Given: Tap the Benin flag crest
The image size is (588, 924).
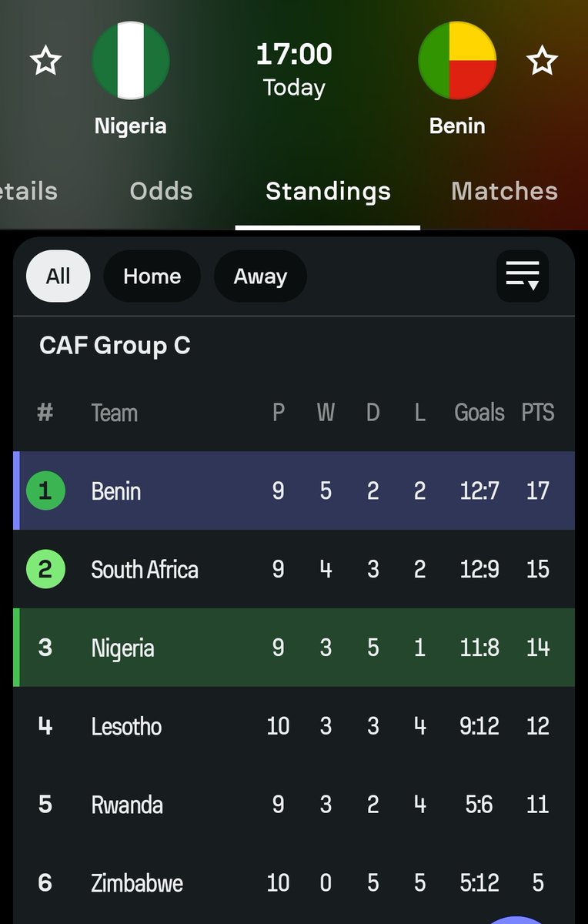Looking at the screenshot, I should pyautogui.click(x=457, y=61).
